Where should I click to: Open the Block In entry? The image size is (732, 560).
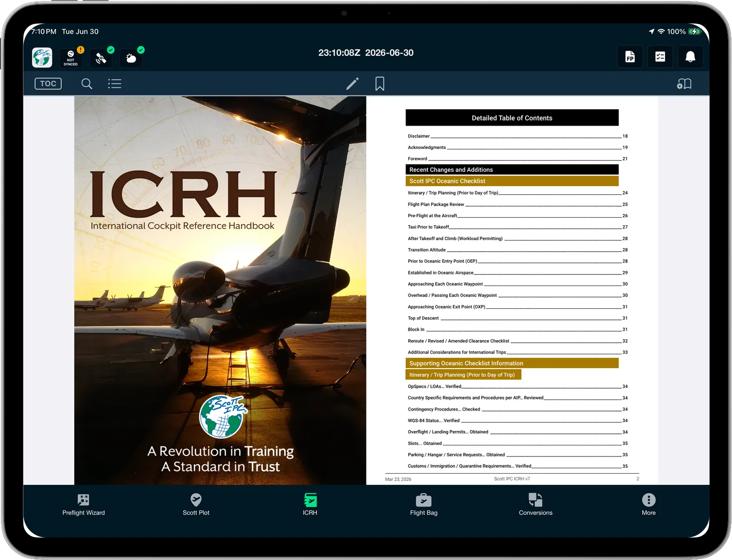518,330
